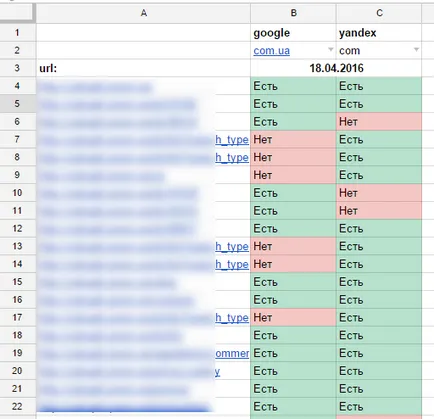The width and height of the screenshot is (434, 419).
Task: Click the select-all corner box
Action: pyautogui.click(x=18, y=13)
